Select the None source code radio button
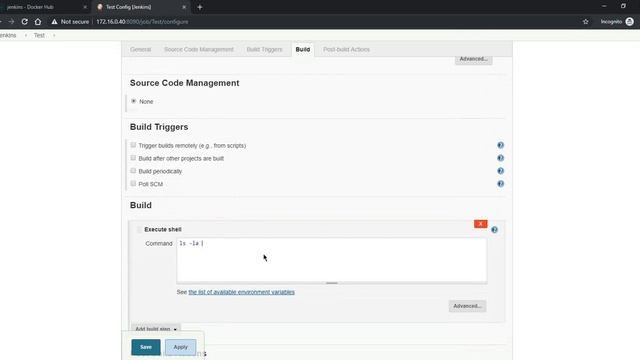Image resolution: width=640 pixels, height=360 pixels. point(133,101)
